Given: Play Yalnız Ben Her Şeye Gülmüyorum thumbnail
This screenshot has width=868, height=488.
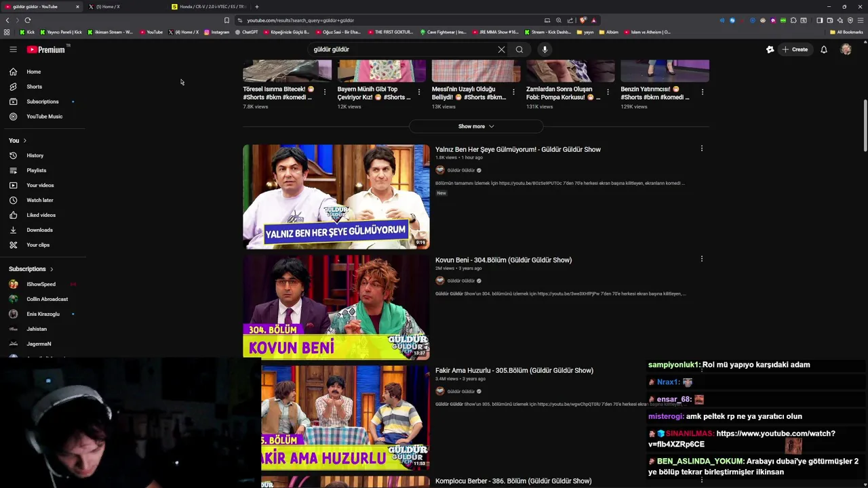Looking at the screenshot, I should click(336, 197).
